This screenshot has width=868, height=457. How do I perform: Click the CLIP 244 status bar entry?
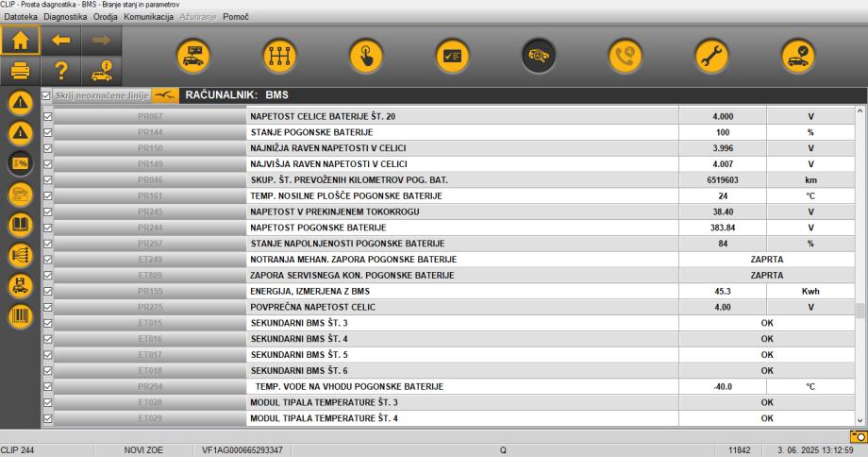click(x=17, y=450)
